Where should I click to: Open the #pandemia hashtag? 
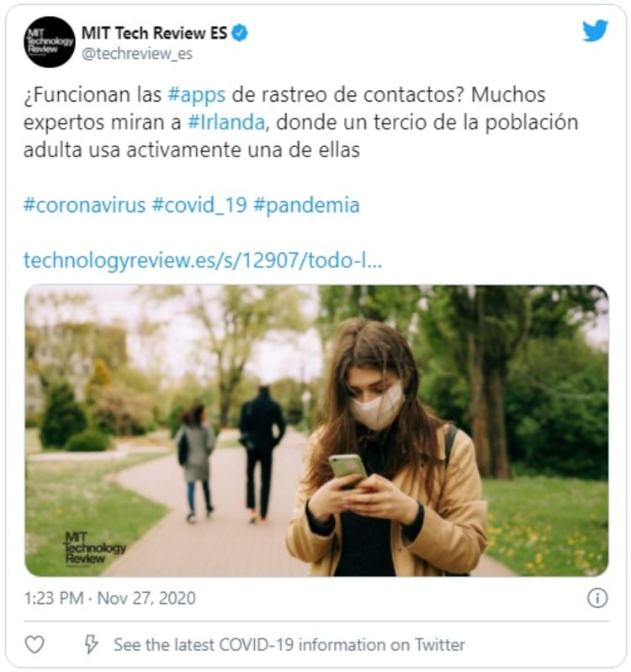306,205
